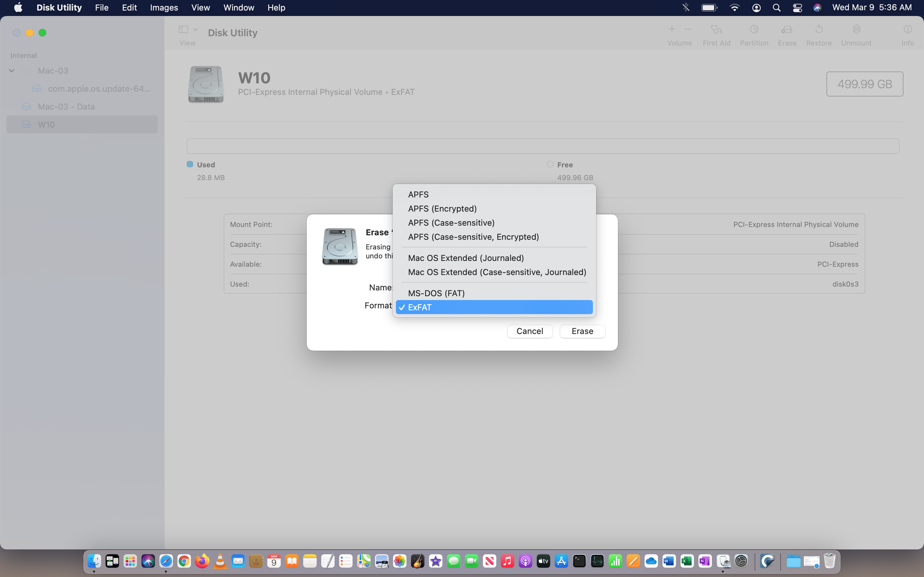
Task: Open the Info toolbar icon
Action: coord(907,30)
